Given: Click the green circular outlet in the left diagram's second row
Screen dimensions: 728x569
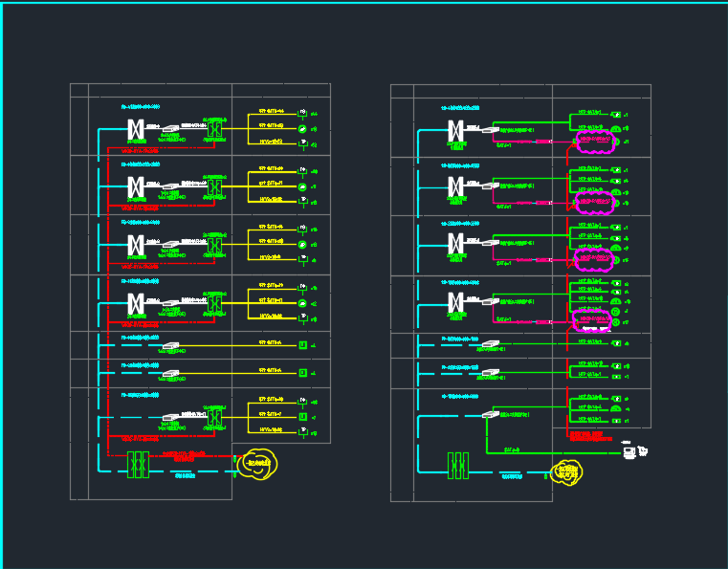Looking at the screenshot, I should (302, 187).
